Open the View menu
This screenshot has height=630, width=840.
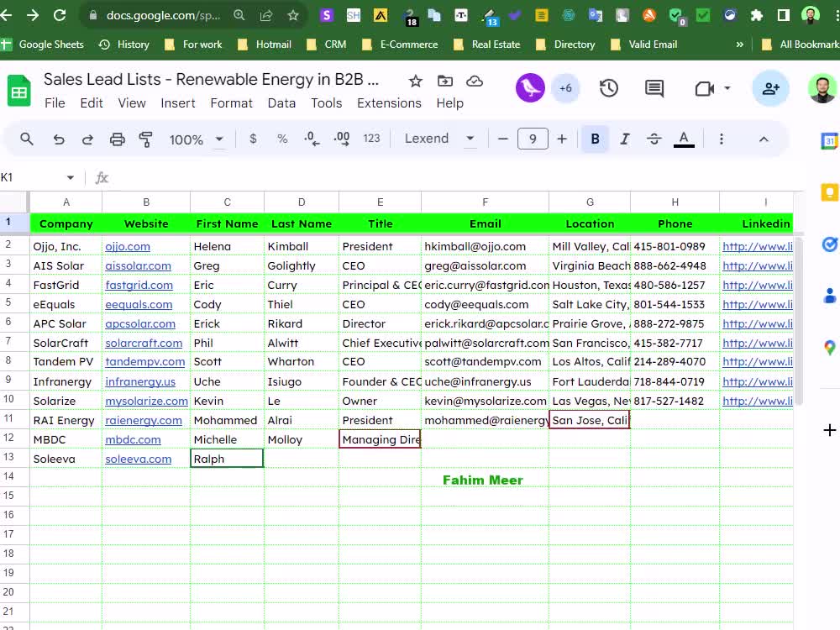tap(132, 102)
